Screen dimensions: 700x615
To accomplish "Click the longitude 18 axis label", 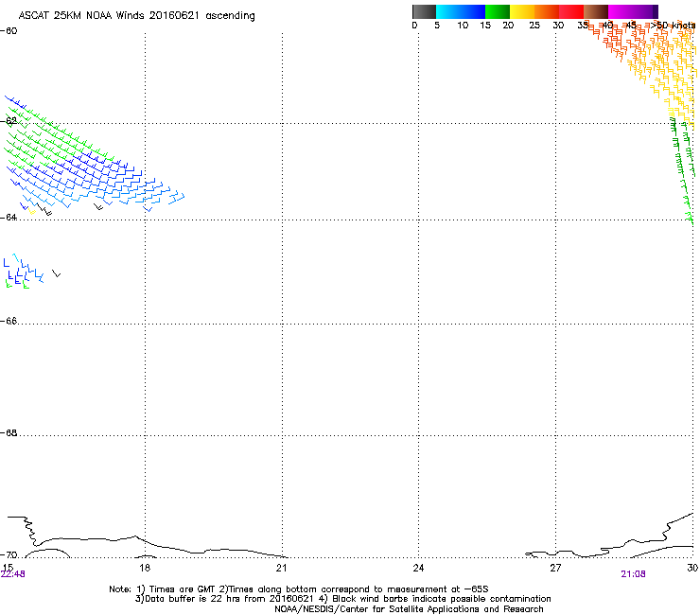I will tap(145, 568).
